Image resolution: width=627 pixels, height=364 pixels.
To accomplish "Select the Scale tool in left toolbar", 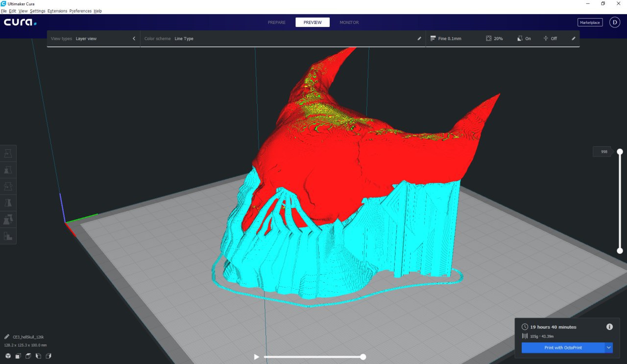I will [8, 170].
